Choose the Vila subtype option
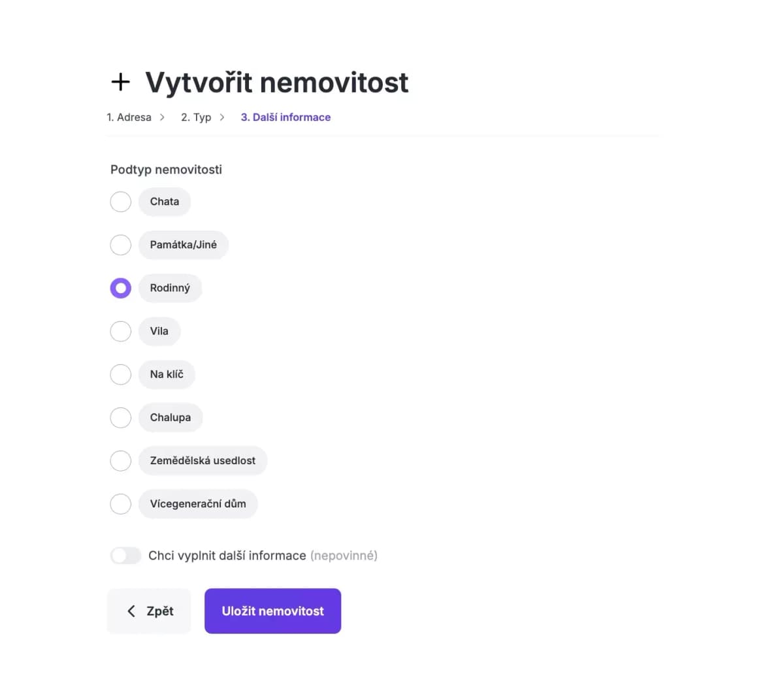784x698 pixels. click(120, 331)
